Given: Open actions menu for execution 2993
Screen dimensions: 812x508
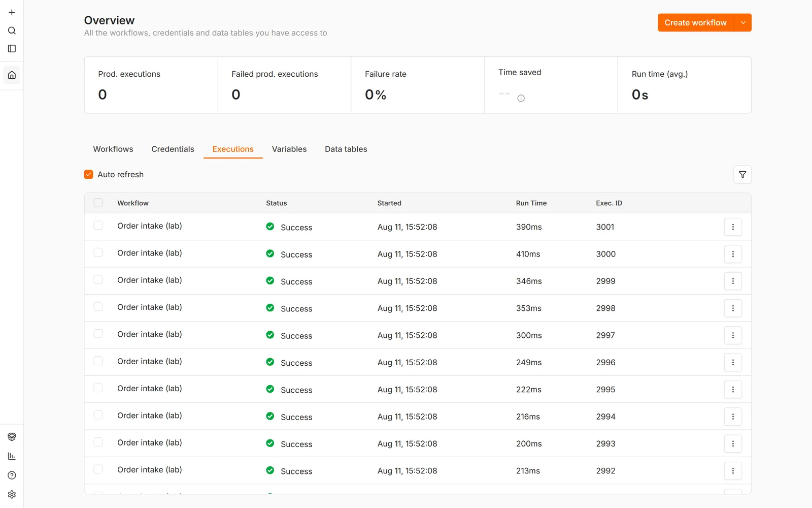Looking at the screenshot, I should coord(733,443).
